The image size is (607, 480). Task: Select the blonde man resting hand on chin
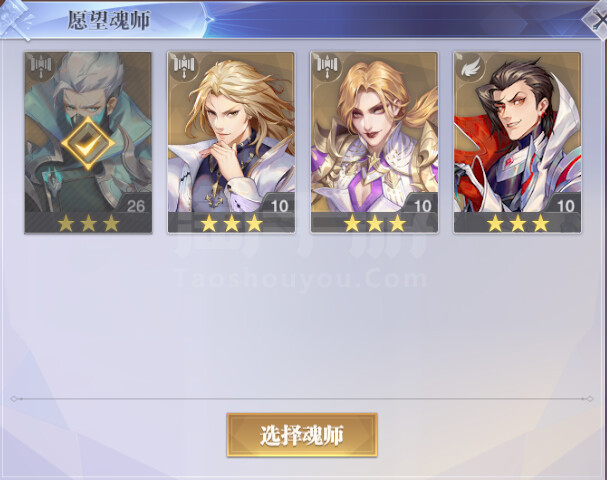pos(231,142)
